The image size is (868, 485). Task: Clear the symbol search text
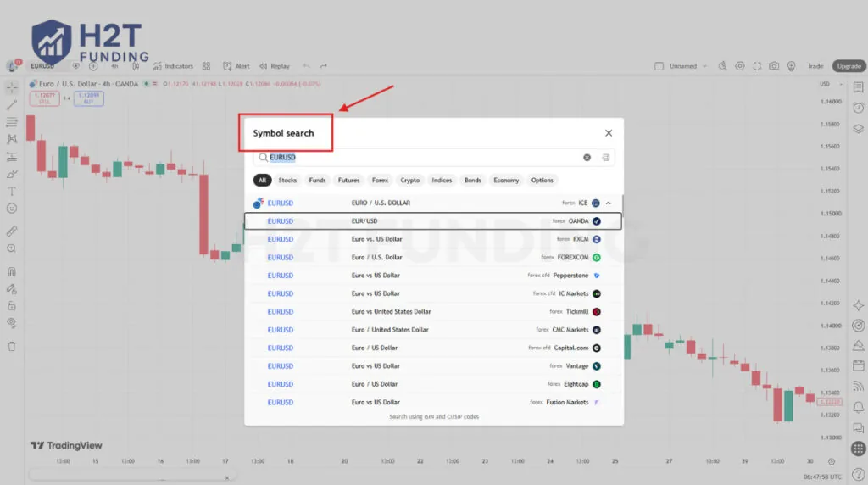(587, 157)
